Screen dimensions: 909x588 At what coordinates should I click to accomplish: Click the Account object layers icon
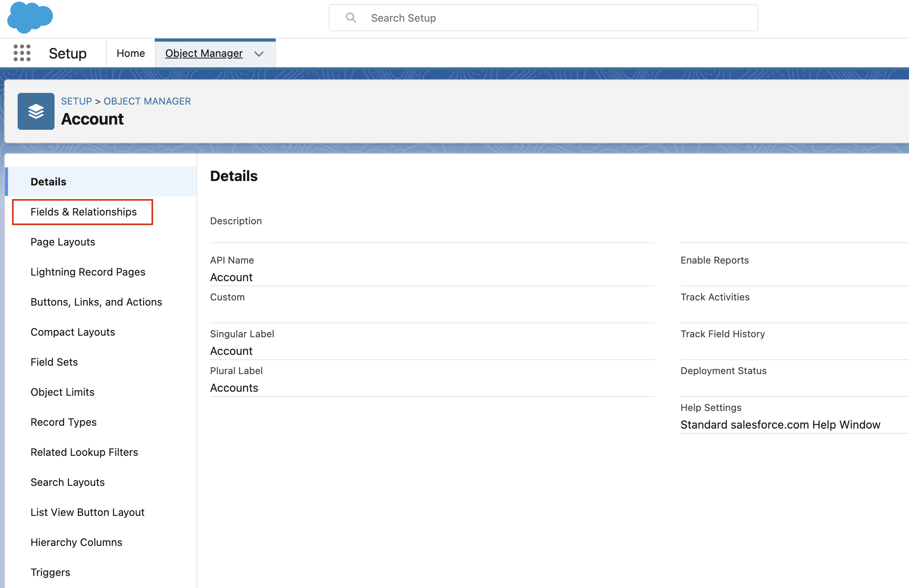pos(36,111)
